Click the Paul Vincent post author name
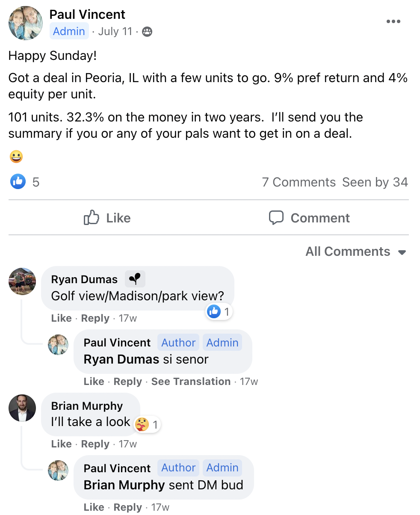Viewport: 420px width, 515px height. [87, 14]
